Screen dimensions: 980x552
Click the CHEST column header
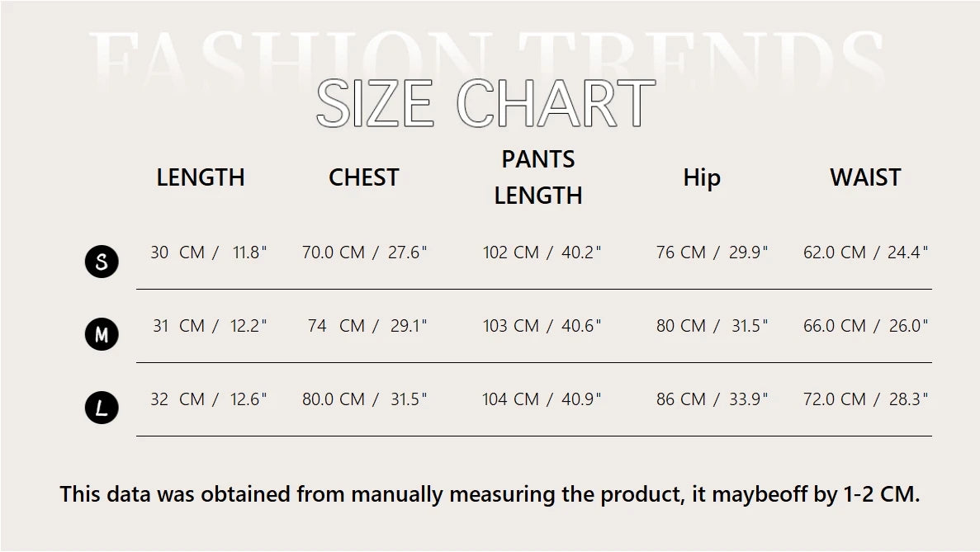[x=364, y=177]
